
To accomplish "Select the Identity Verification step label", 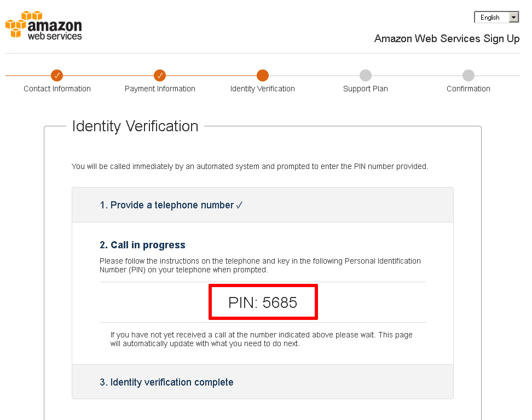I will coord(263,89).
